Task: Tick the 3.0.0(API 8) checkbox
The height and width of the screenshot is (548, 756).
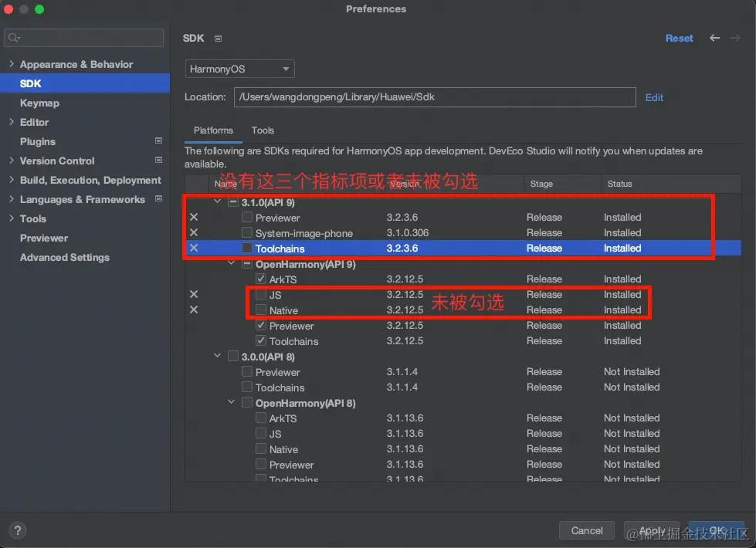Action: click(x=233, y=357)
